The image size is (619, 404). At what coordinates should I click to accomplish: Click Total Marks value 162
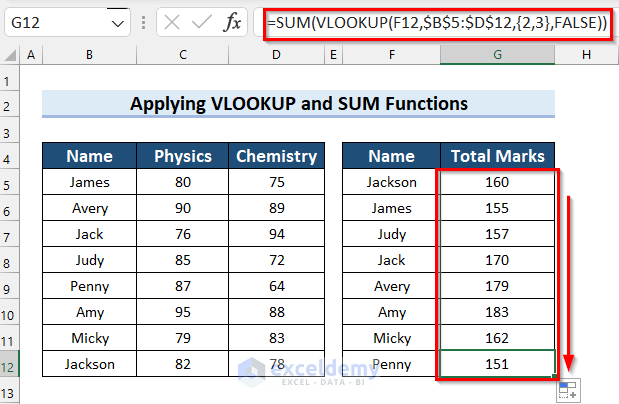497,338
